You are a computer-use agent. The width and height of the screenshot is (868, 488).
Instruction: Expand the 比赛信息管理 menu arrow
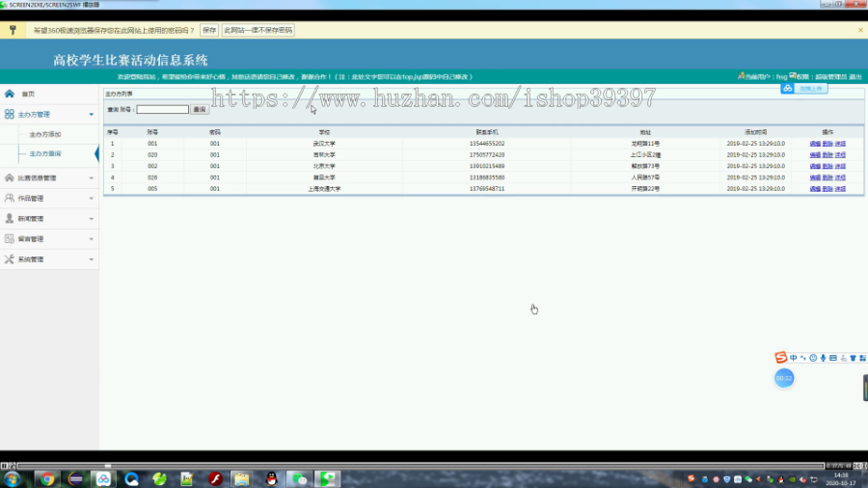coord(92,178)
